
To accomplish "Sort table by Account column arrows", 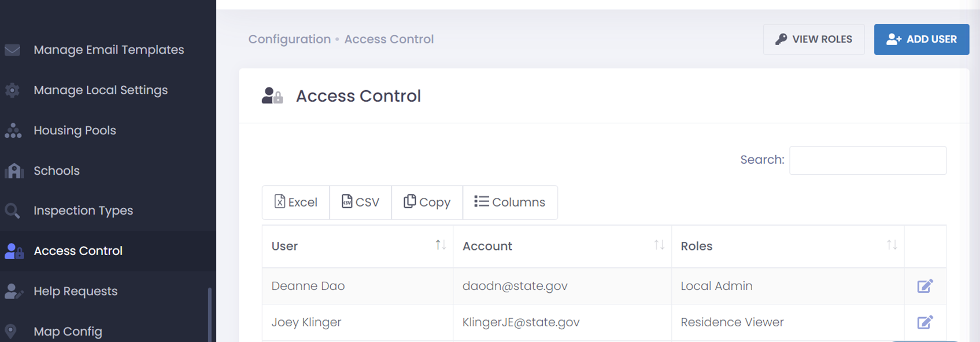I will click(x=659, y=245).
